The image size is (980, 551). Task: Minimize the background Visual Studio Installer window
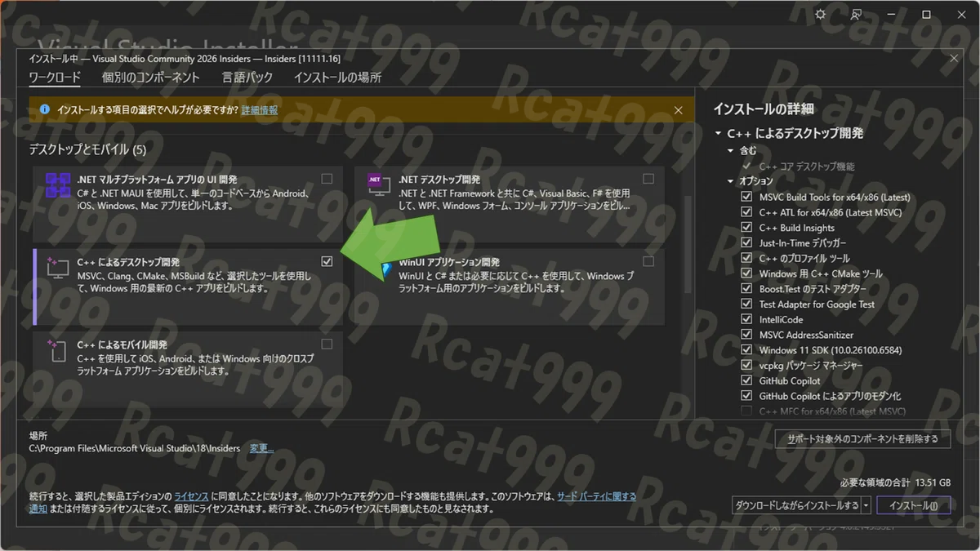(892, 15)
